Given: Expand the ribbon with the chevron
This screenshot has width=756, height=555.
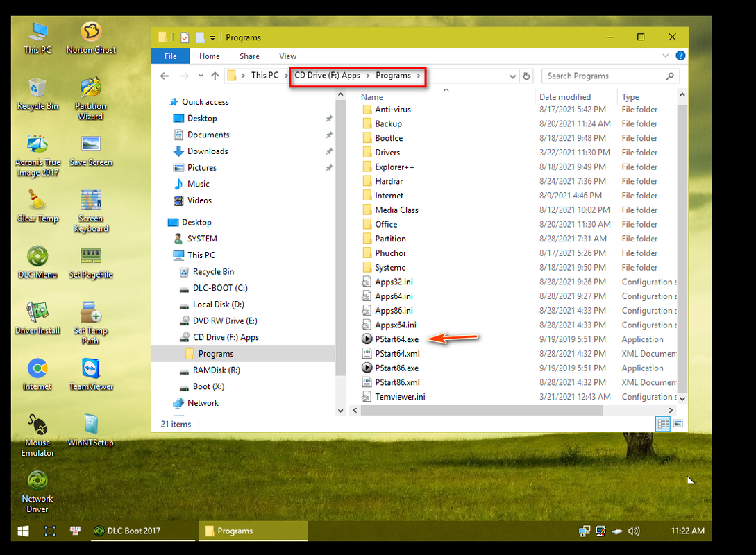Looking at the screenshot, I should tap(665, 56).
